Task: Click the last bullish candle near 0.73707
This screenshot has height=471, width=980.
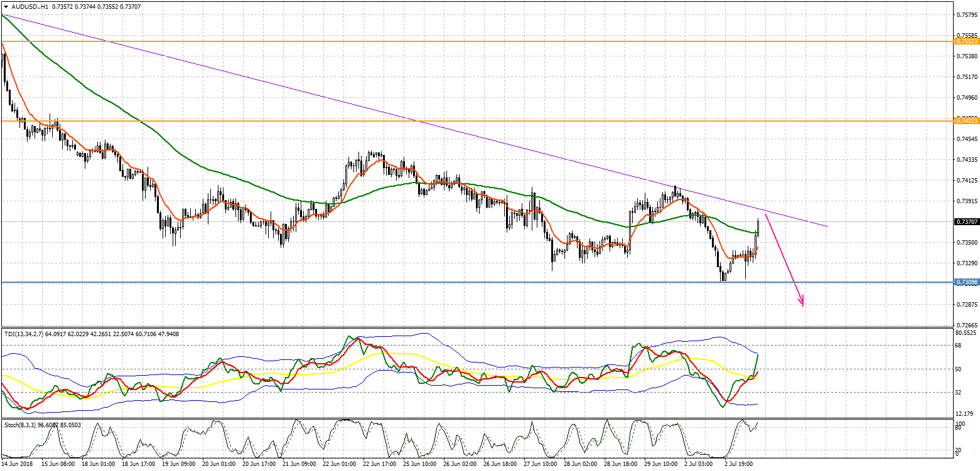Action: [x=758, y=228]
